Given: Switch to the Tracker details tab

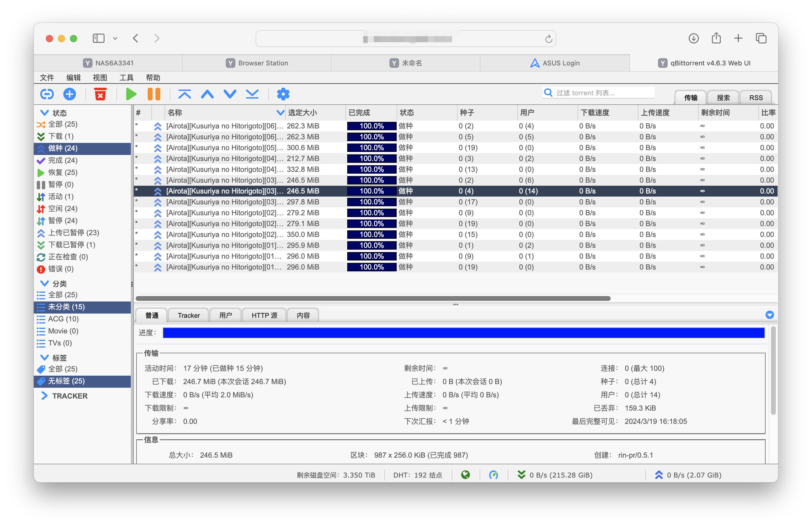Looking at the screenshot, I should tap(189, 315).
